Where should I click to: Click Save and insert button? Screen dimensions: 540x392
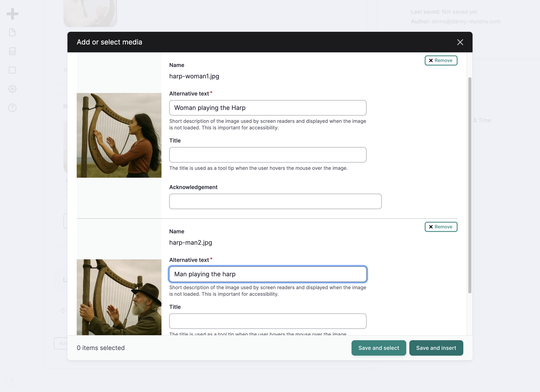coord(436,348)
